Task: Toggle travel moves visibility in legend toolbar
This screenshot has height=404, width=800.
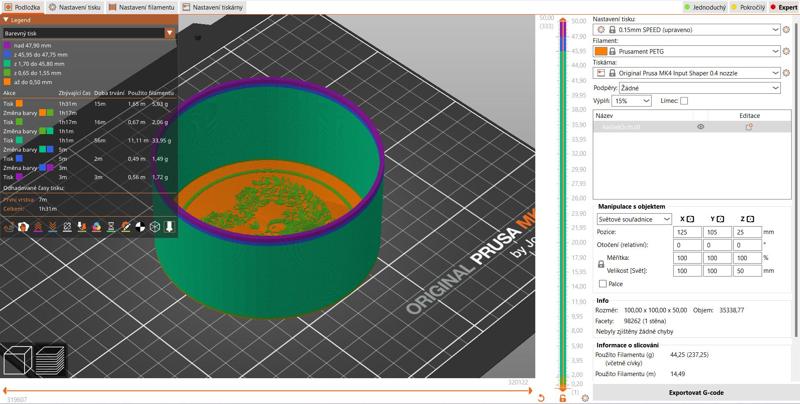Action: 9,227
